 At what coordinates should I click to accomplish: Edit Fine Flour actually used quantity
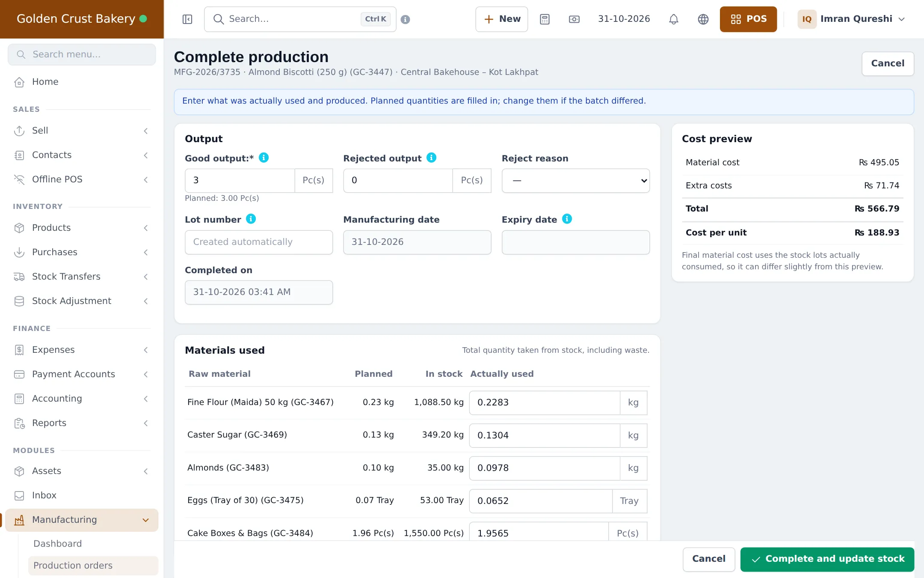[545, 403]
